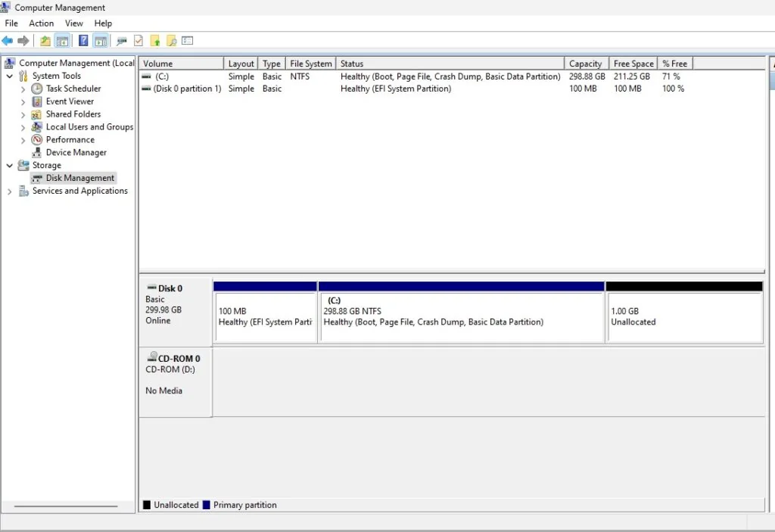Click the Performance icon in tree

36,140
